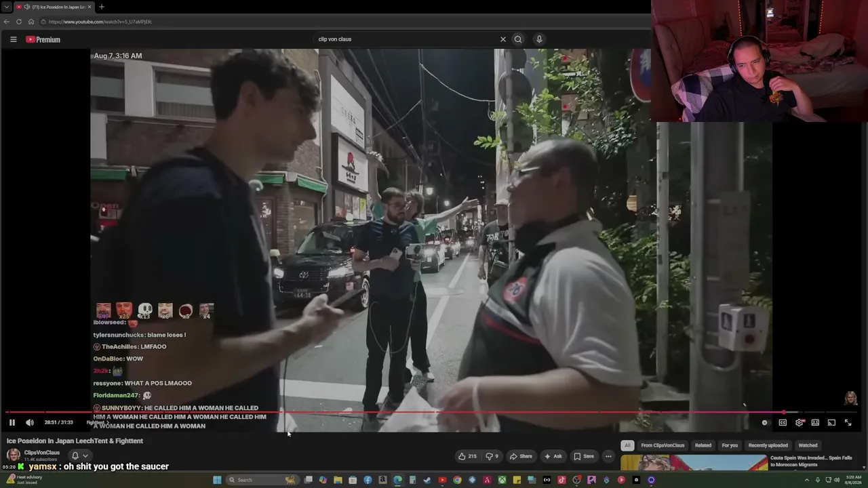Click the video title 'Ice Poseidon In Japan'
This screenshot has width=868, height=488.
pos(75,441)
